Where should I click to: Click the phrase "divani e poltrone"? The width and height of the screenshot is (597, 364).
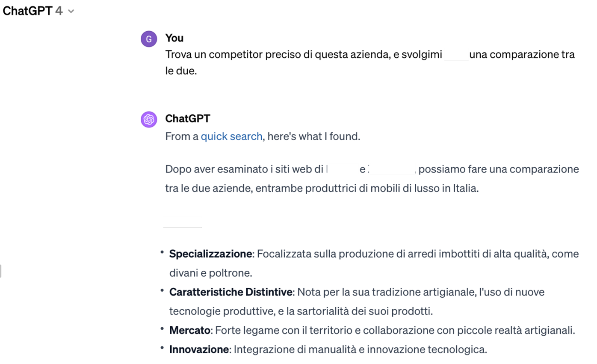pos(210,273)
